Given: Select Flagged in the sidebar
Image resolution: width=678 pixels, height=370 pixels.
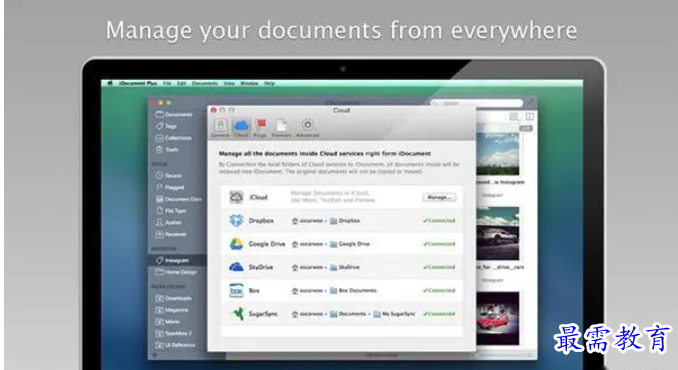Looking at the screenshot, I should pyautogui.click(x=170, y=187).
